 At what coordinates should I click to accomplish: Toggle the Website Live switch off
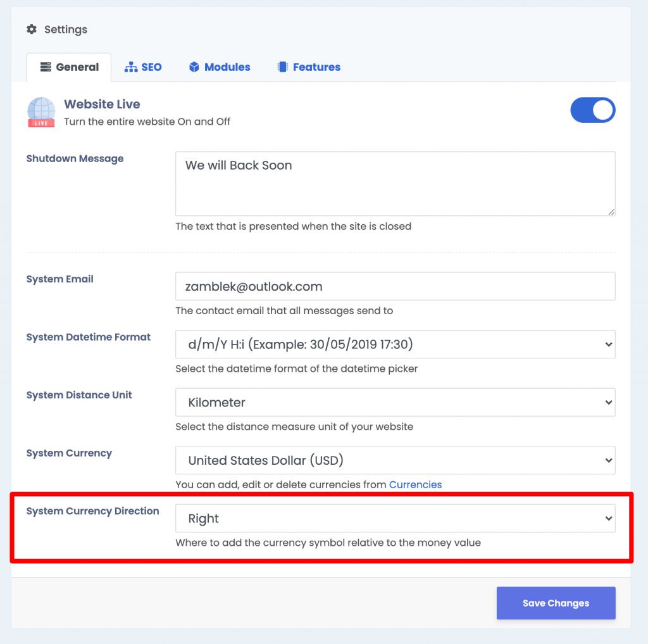pos(592,110)
